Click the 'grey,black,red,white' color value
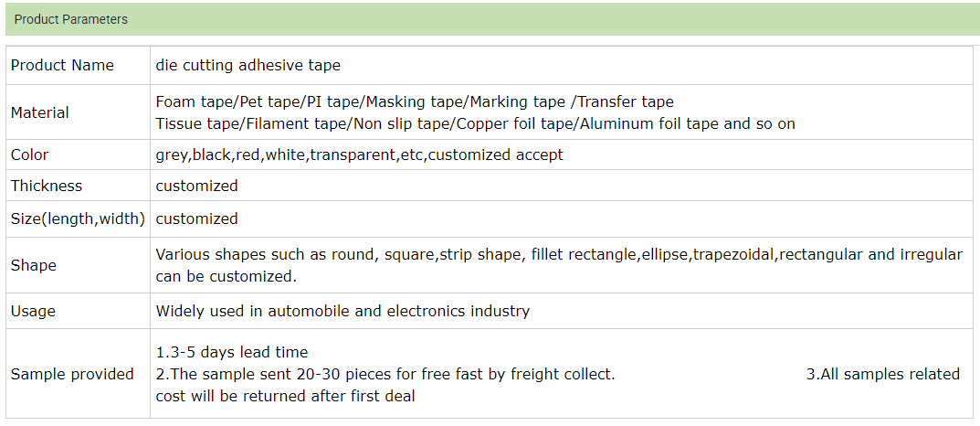 point(359,154)
